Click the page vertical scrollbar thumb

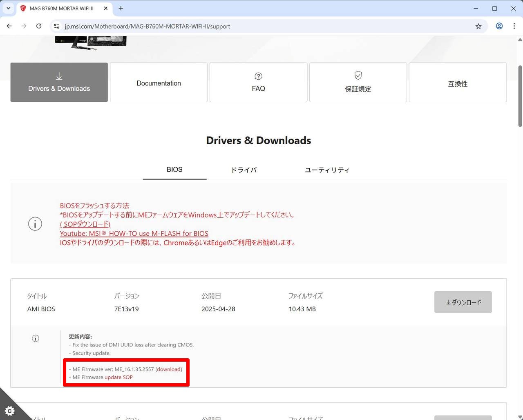[x=520, y=96]
